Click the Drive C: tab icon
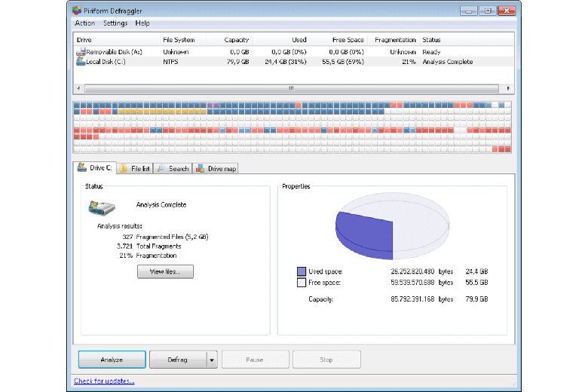The width and height of the screenshot is (588, 392). click(x=82, y=167)
